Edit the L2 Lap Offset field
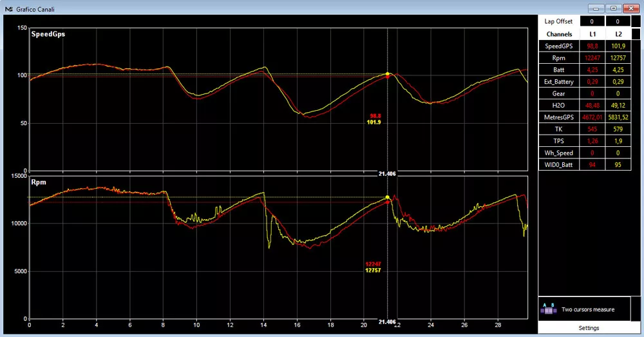644x337 pixels. (x=618, y=21)
